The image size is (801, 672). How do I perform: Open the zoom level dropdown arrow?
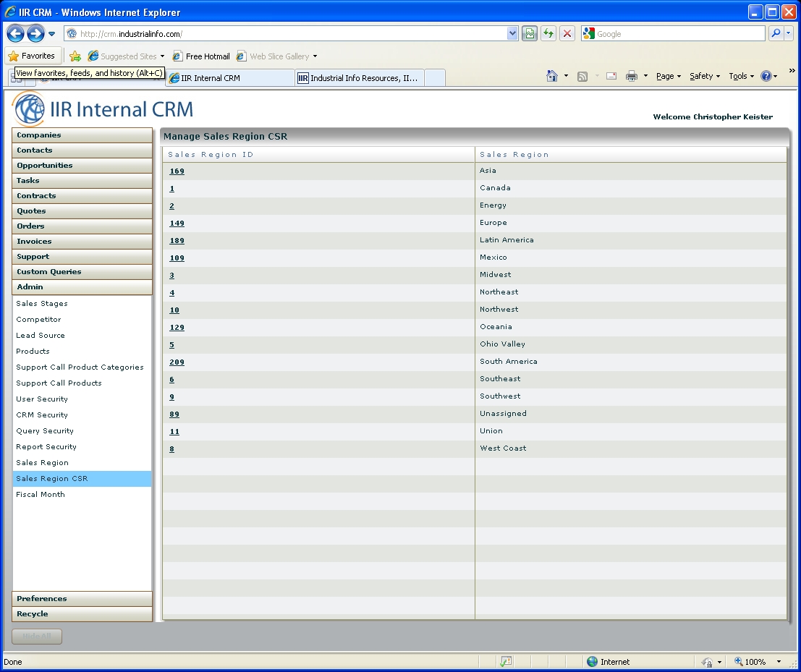coord(779,662)
